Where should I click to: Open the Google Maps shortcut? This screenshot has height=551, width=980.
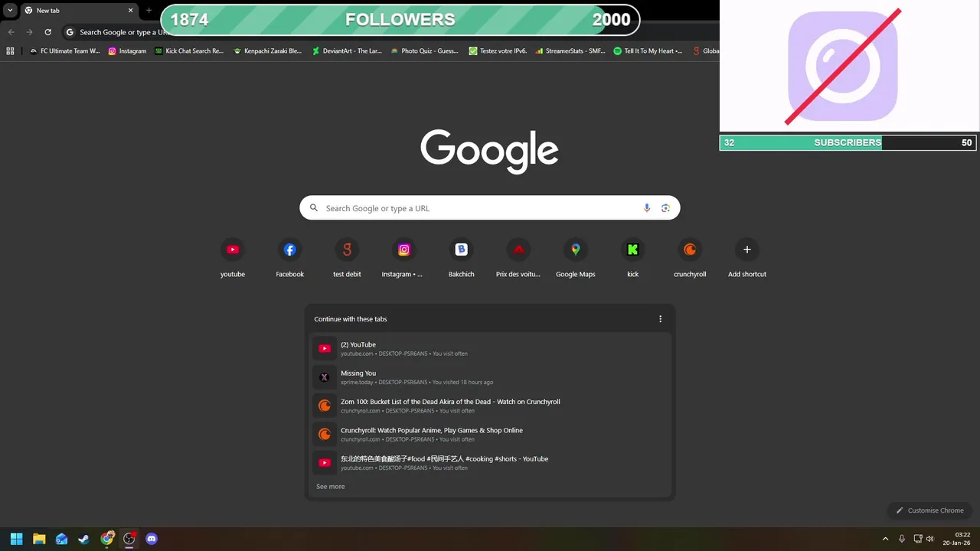click(x=576, y=258)
